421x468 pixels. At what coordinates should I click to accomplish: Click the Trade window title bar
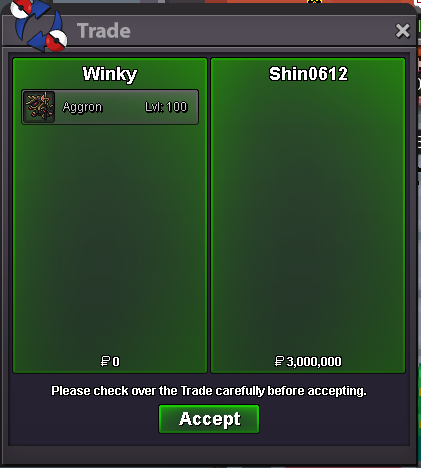pyautogui.click(x=209, y=31)
